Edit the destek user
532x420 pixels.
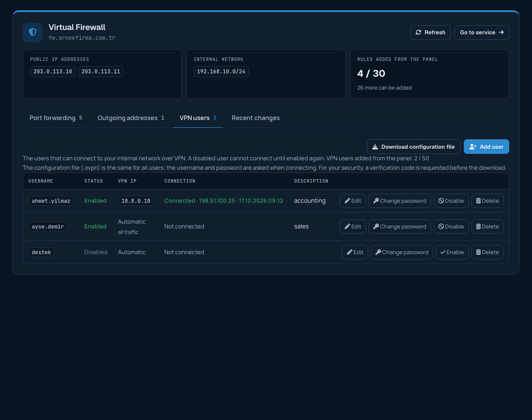tap(355, 252)
